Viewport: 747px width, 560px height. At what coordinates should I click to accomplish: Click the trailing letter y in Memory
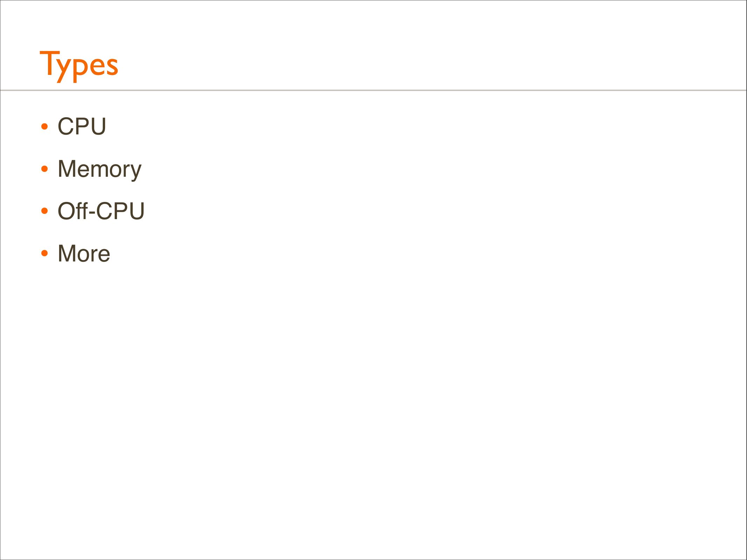click(x=135, y=171)
